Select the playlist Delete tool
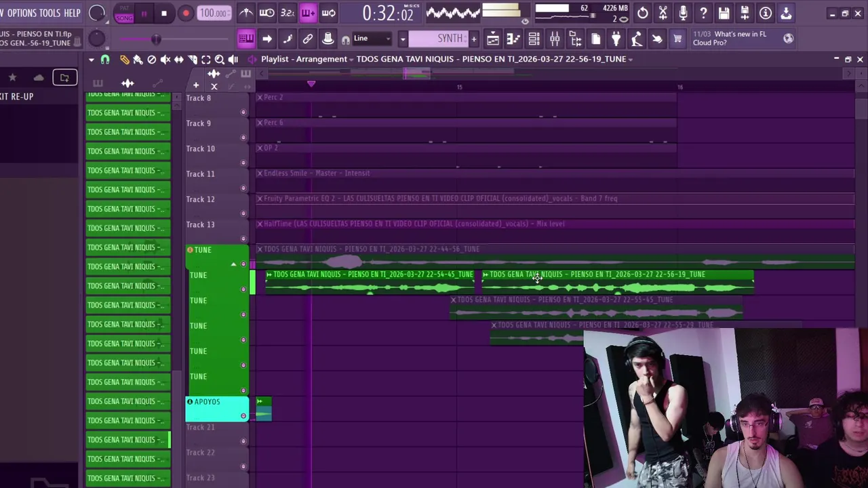Viewport: 868px width, 488px height. click(x=151, y=60)
